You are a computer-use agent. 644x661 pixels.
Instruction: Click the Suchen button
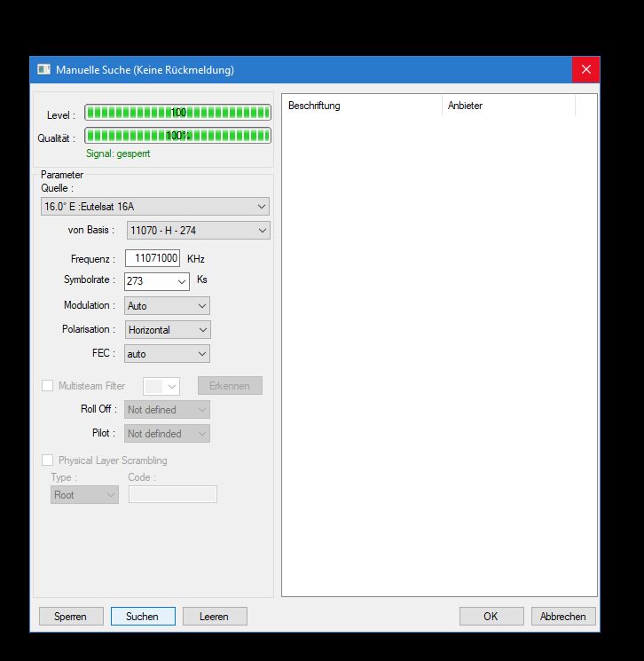pyautogui.click(x=143, y=617)
